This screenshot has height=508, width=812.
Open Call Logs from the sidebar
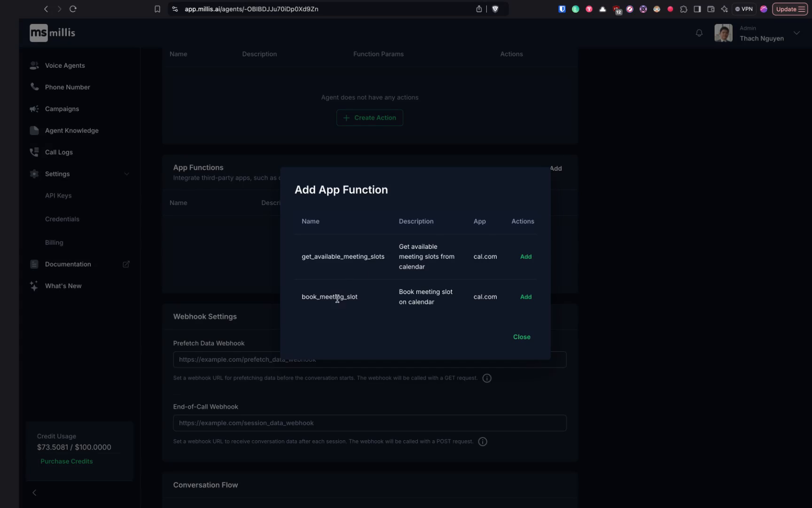pos(58,152)
